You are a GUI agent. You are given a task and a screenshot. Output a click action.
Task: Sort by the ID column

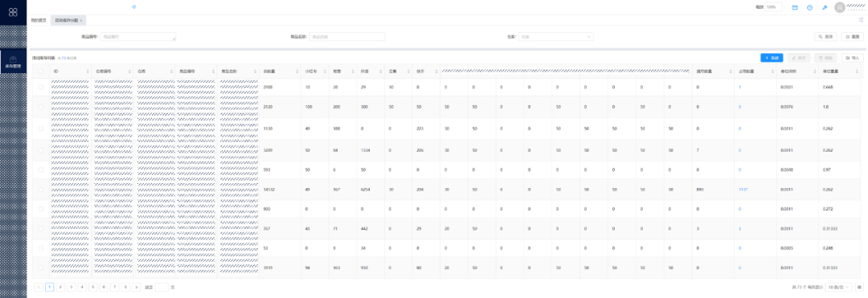coord(88,71)
